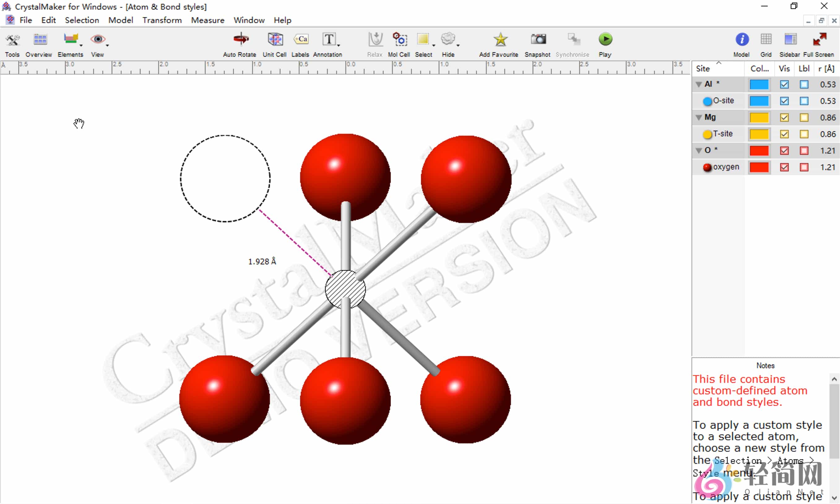Enable labels for the Mg site

pos(804,117)
